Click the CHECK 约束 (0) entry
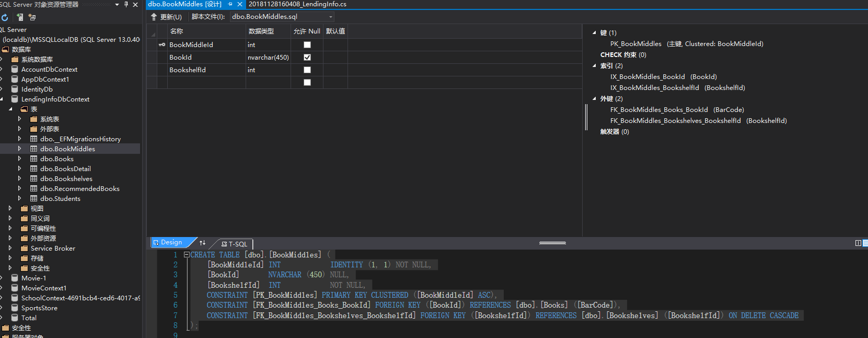This screenshot has height=338, width=868. pyautogui.click(x=623, y=55)
